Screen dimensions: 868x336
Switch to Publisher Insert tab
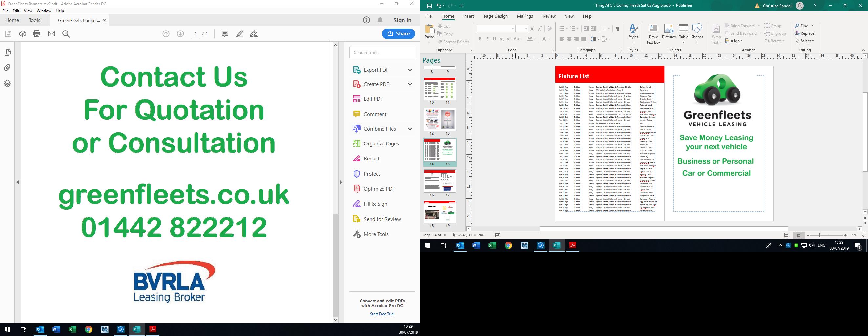point(468,16)
